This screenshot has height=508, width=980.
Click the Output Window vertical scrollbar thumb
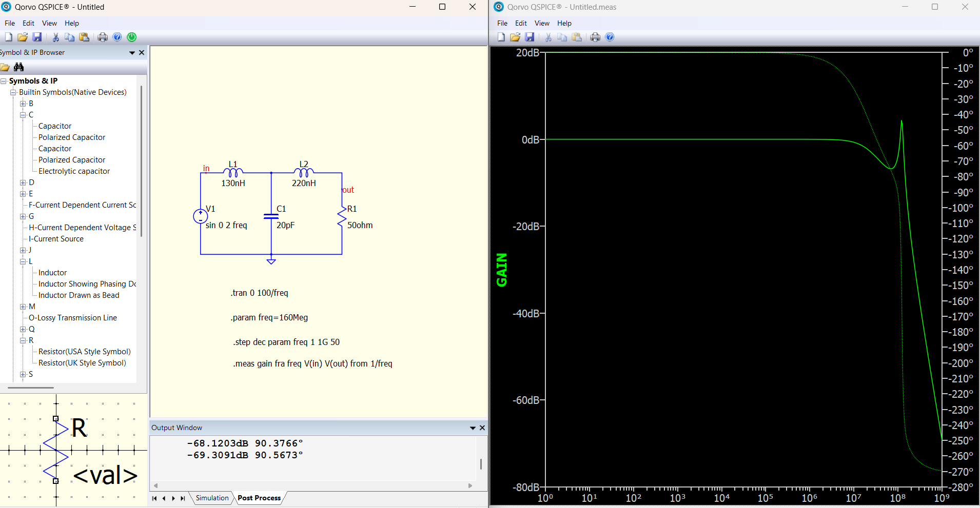pos(481,464)
